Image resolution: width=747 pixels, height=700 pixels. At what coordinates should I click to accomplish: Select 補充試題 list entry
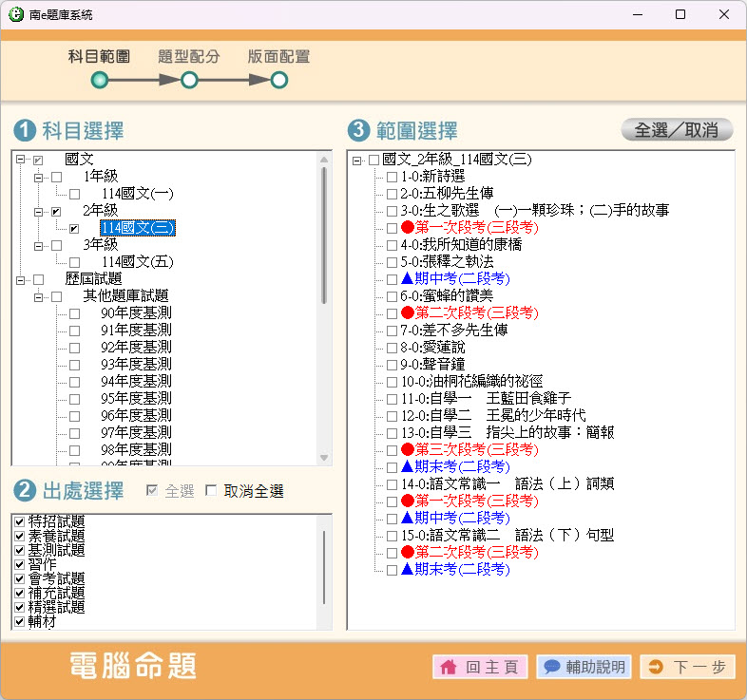[56, 593]
